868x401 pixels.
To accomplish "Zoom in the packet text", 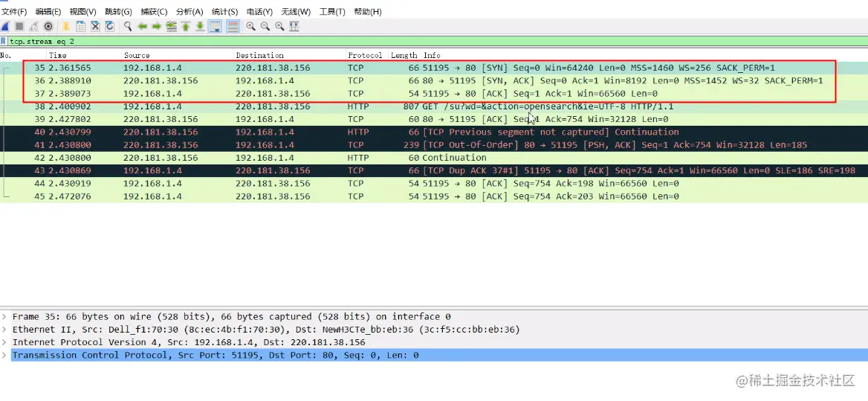I will coord(250,26).
